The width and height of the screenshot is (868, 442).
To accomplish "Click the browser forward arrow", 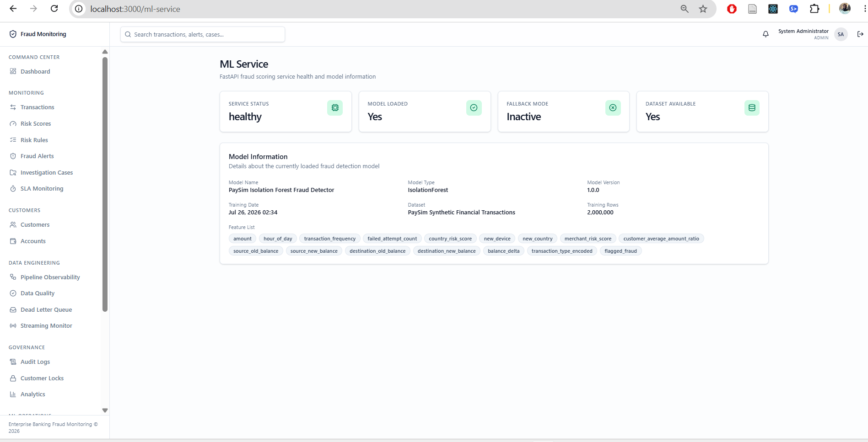I will coord(33,9).
